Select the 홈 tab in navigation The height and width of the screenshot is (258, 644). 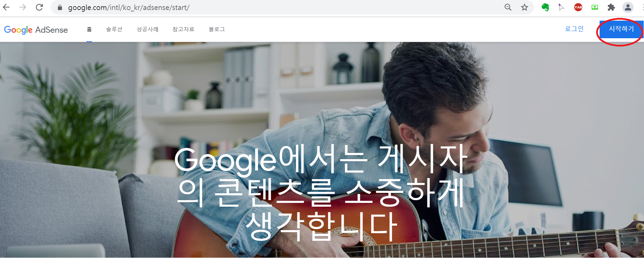[89, 29]
